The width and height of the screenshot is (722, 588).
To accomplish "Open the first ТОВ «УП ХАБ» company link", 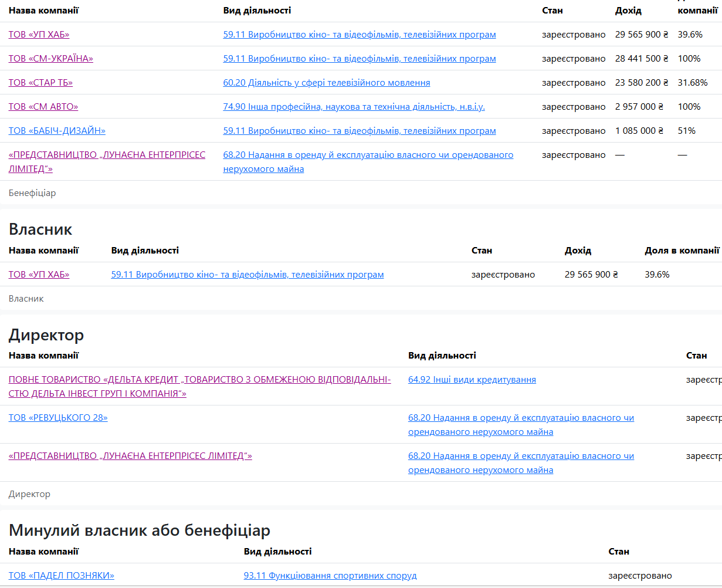I will click(x=39, y=35).
